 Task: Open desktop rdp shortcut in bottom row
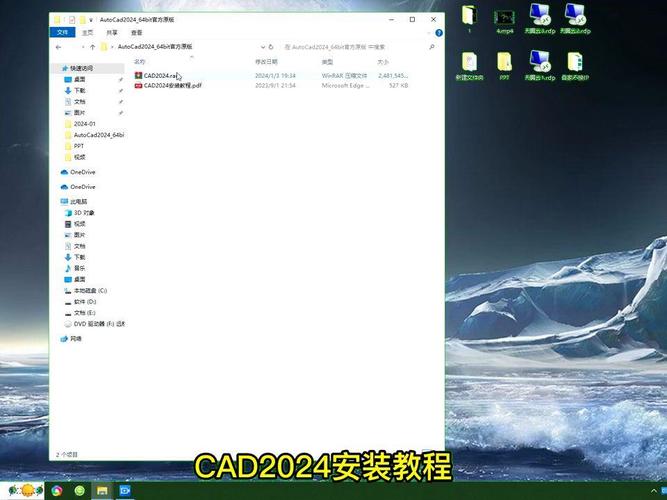(540, 65)
